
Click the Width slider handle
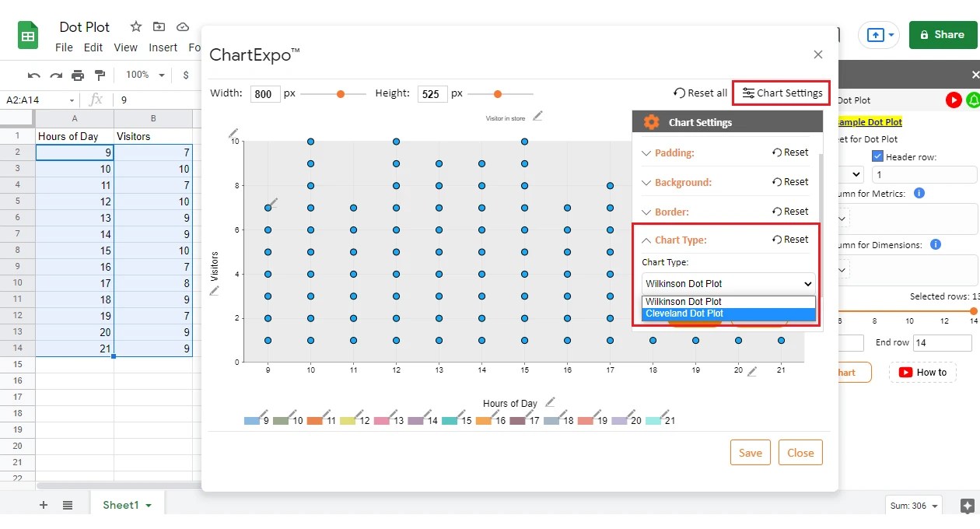point(341,94)
